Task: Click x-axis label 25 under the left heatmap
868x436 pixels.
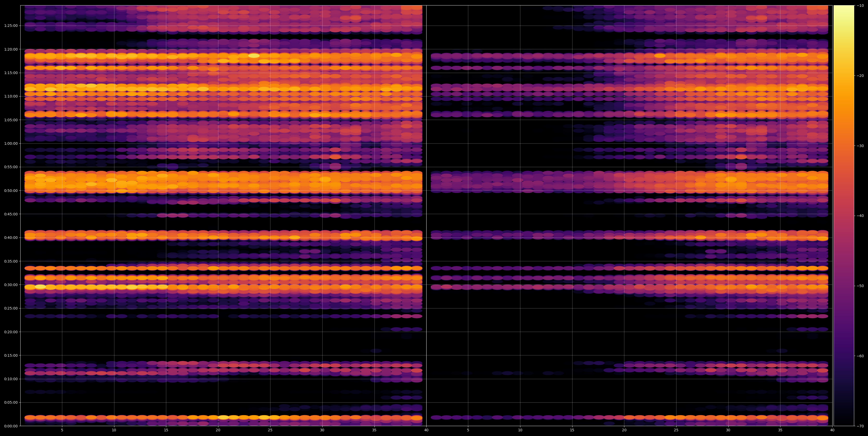Action: point(270,430)
